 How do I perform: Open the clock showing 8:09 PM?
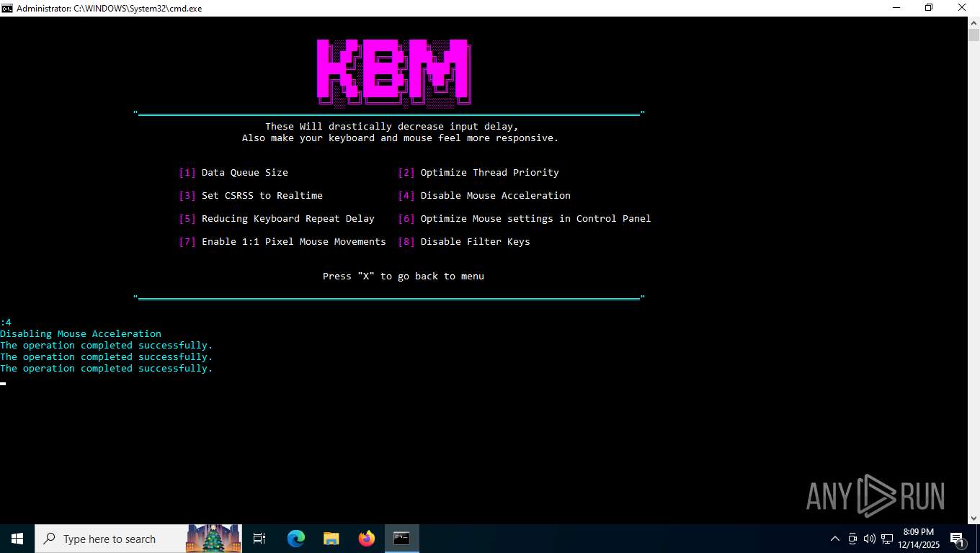coord(917,539)
